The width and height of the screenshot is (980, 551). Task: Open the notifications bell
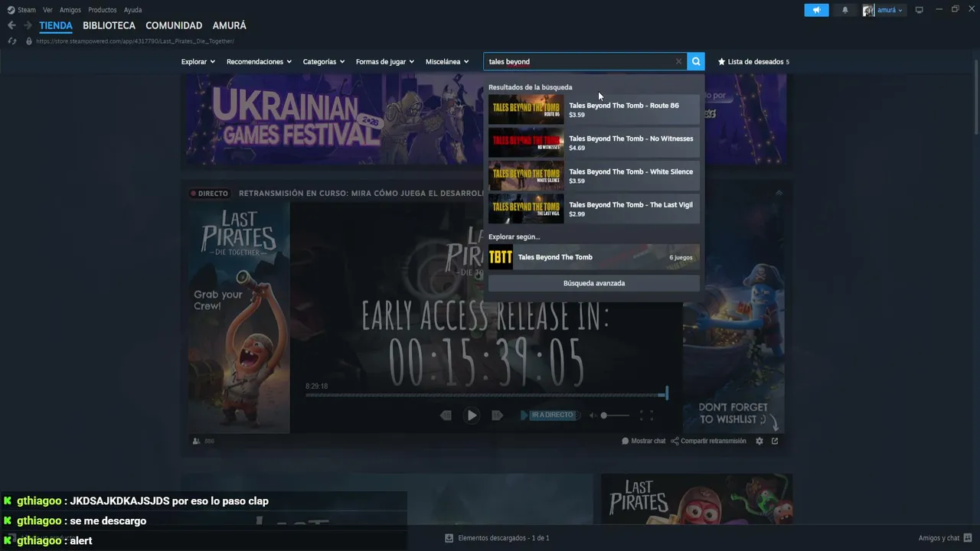click(x=845, y=10)
